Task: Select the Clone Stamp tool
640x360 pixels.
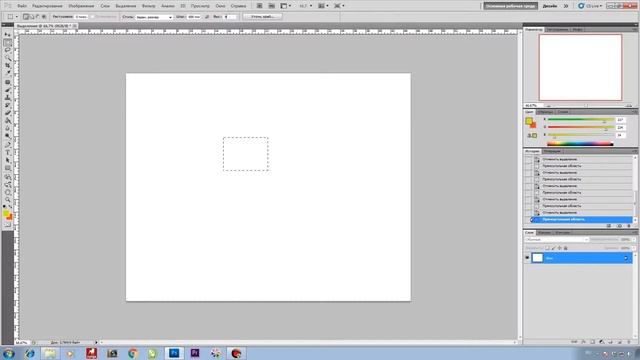Action: point(8,97)
